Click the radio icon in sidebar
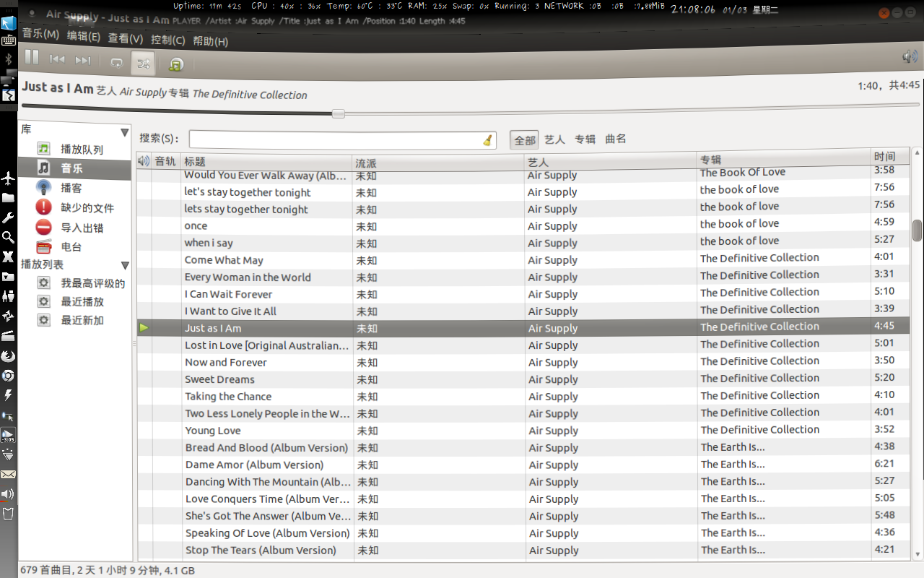 (x=44, y=247)
